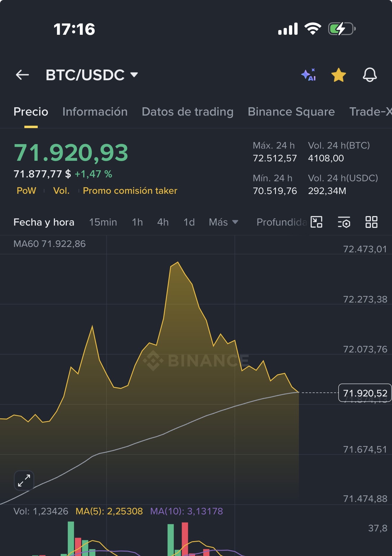Open the Binance Square tab
This screenshot has height=556, width=392.
291,112
